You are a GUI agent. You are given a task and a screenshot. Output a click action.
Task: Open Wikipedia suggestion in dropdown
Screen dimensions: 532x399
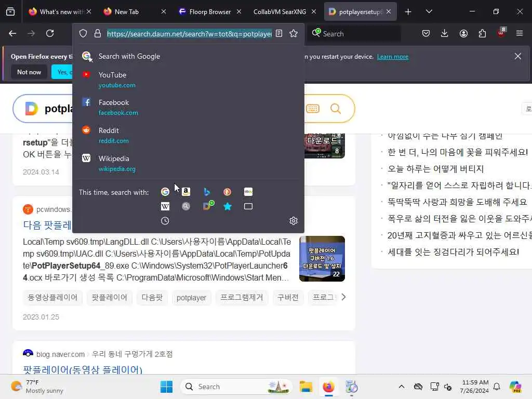(188, 163)
